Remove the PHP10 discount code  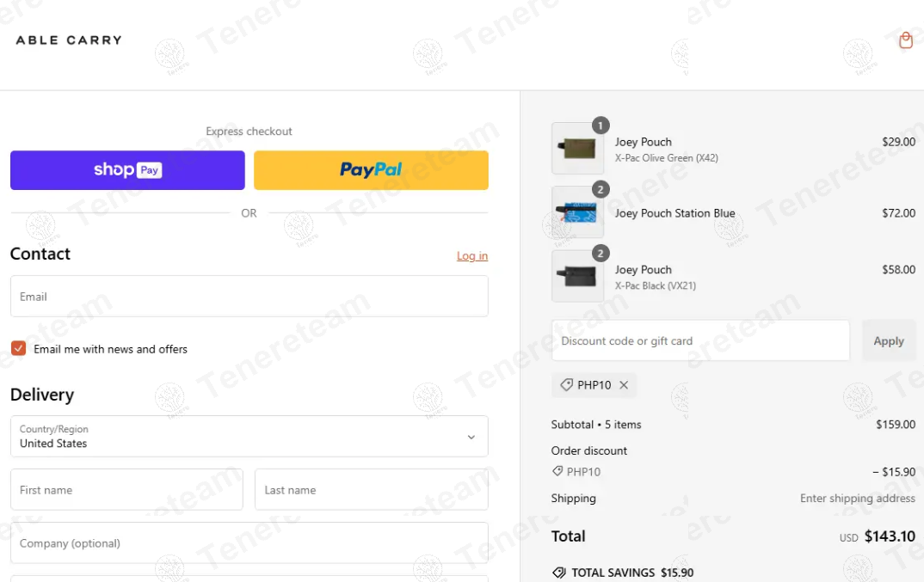click(624, 385)
